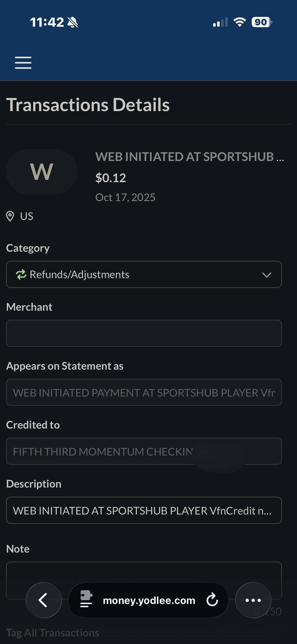The image size is (297, 644).
Task: Tap the Appears on Statement as field
Action: [x=144, y=392]
